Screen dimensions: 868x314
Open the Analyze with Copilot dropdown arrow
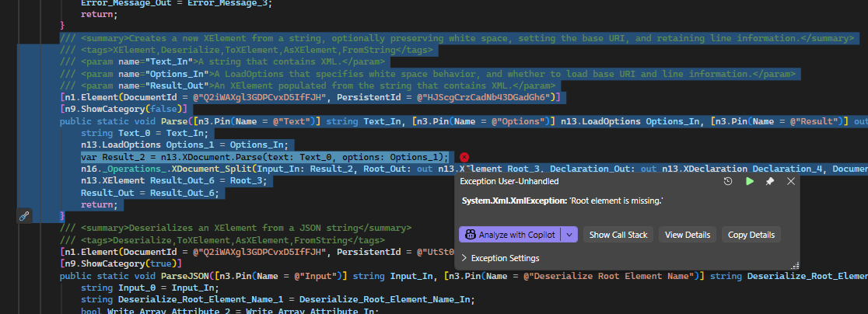pos(569,235)
